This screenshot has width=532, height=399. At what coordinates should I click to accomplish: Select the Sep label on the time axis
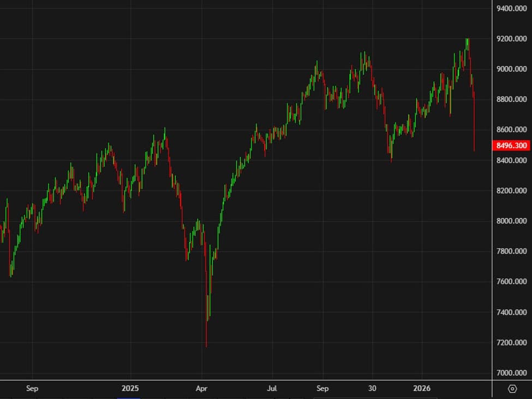point(32,389)
